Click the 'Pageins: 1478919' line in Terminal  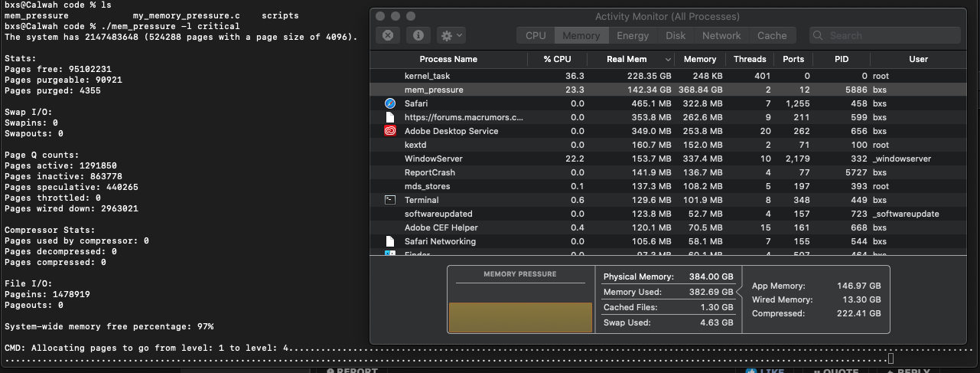tap(47, 294)
